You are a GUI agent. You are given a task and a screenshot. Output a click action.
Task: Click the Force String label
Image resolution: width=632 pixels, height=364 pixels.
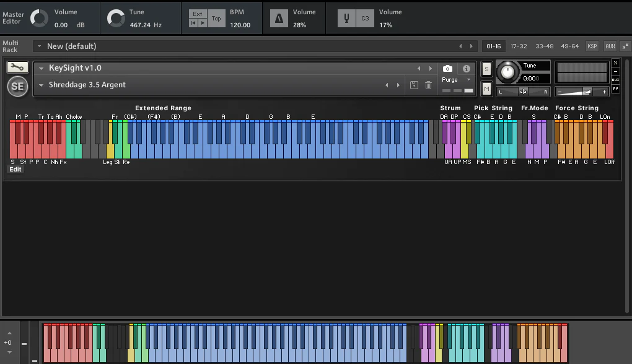[x=577, y=108]
